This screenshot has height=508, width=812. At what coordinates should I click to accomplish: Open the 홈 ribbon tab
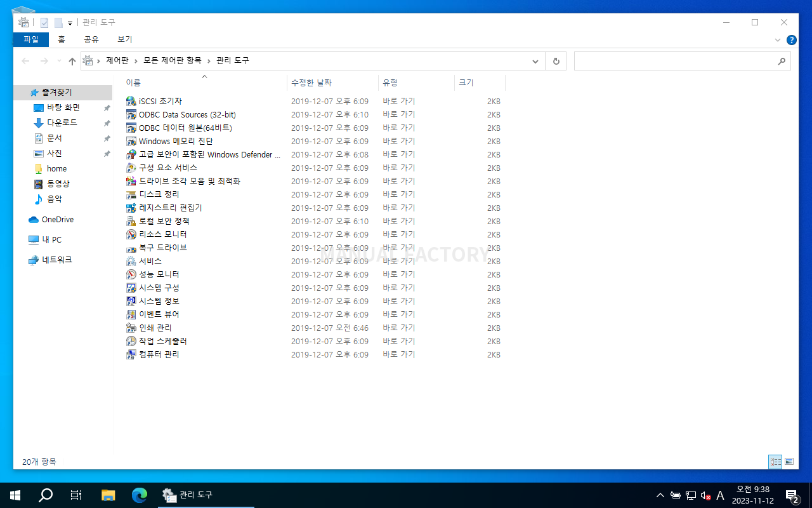point(62,39)
